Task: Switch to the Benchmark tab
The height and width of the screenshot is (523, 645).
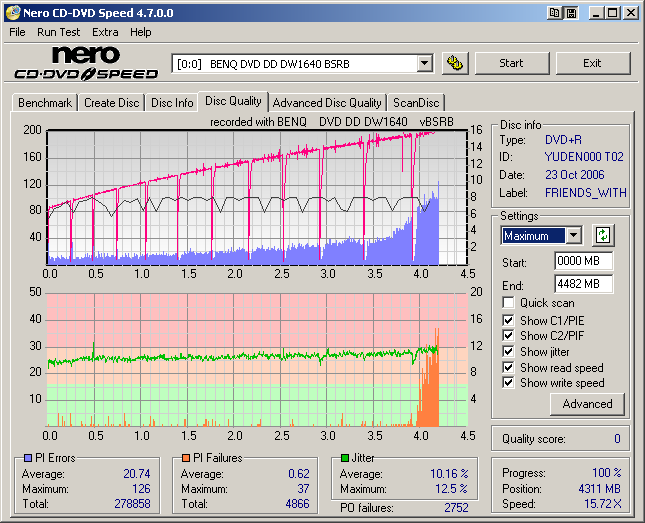Action: pyautogui.click(x=45, y=103)
